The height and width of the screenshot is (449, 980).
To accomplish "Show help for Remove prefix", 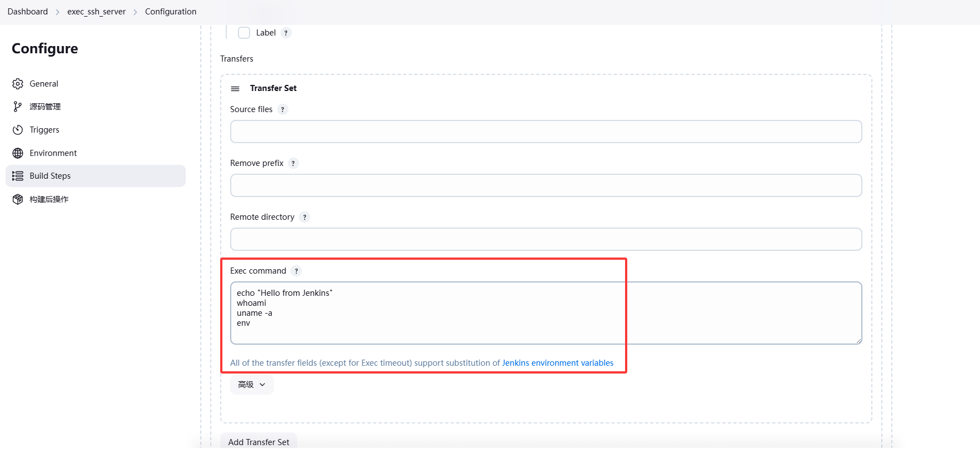I will (x=293, y=163).
